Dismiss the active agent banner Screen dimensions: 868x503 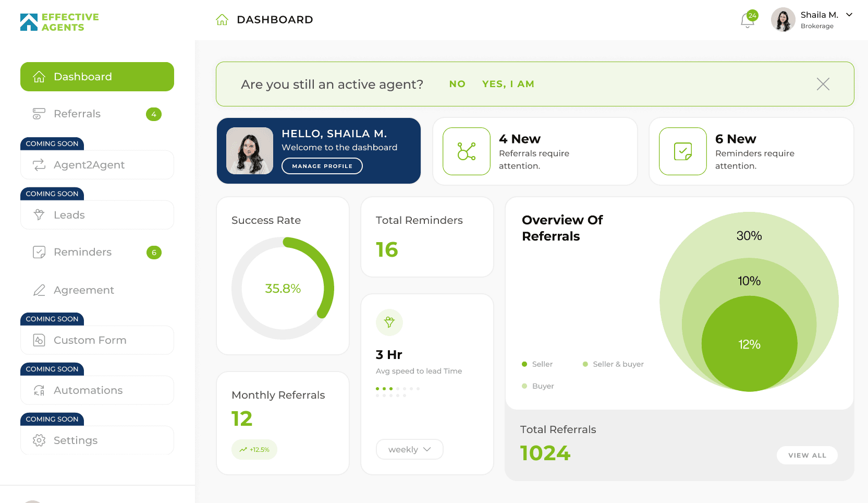coord(823,84)
